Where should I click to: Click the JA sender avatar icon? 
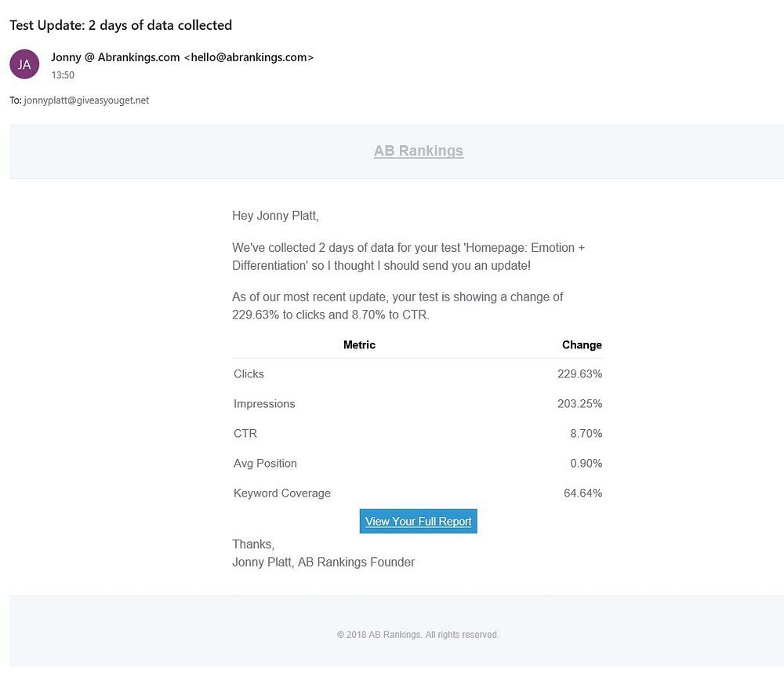24,64
